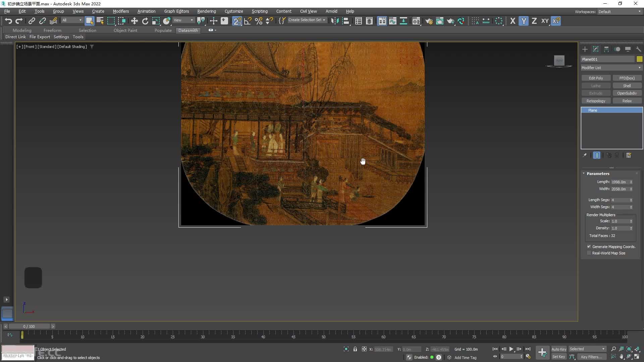Click the Plane001 object color swatch
Image resolution: width=644 pixels, height=362 pixels.
[x=639, y=59]
